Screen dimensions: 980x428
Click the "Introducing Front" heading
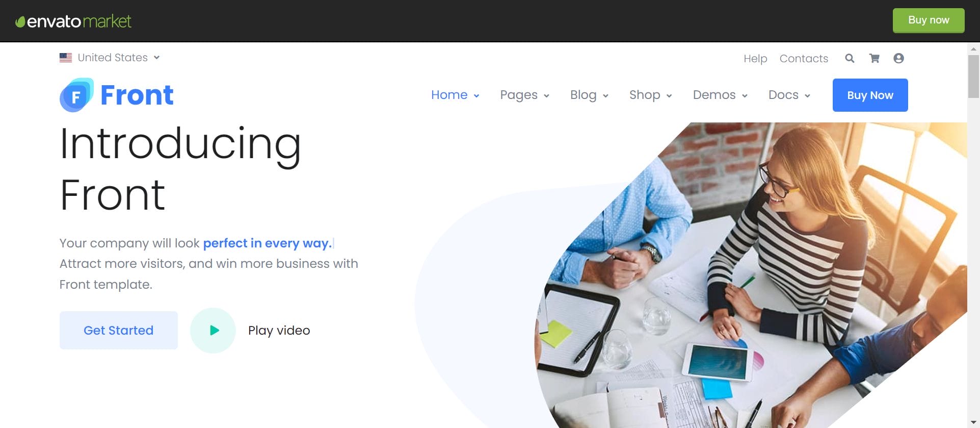[x=180, y=169]
